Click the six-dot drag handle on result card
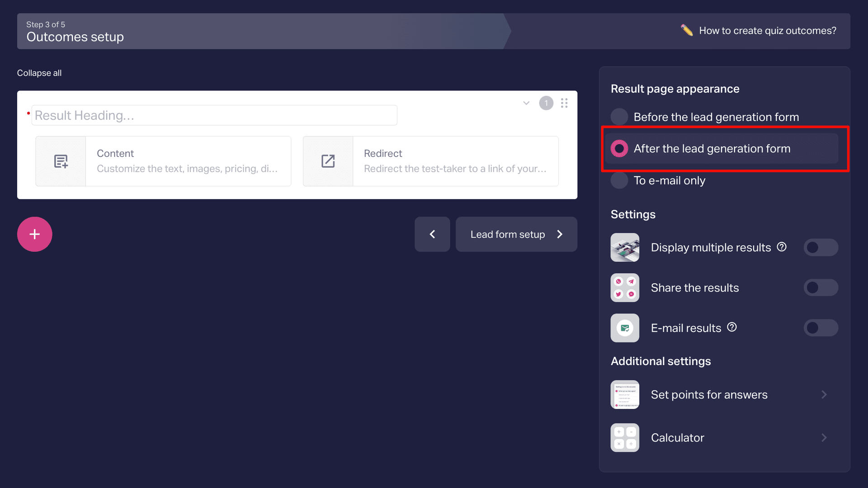Viewport: 868px width, 488px height. pos(564,103)
